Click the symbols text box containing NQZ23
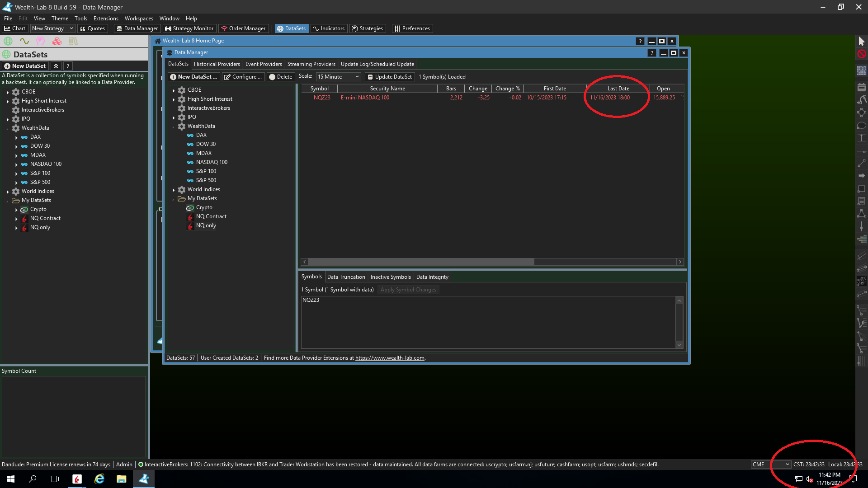 coord(488,322)
